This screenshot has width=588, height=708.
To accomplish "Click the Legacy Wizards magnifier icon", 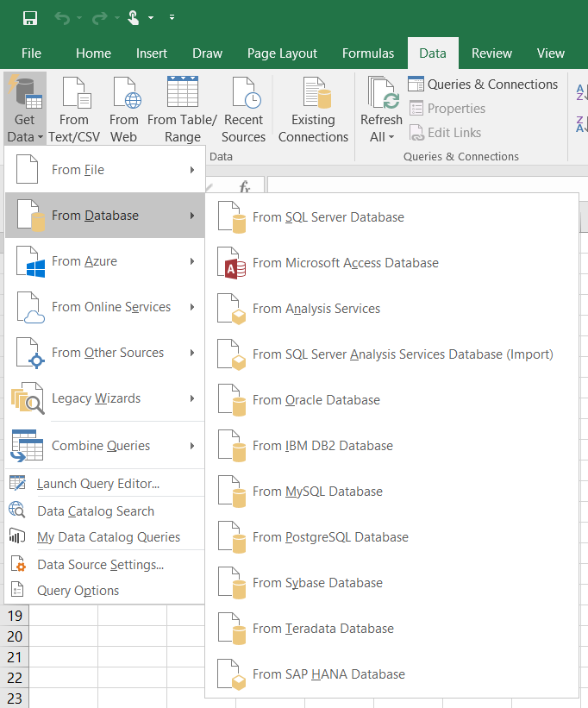I will click(28, 398).
